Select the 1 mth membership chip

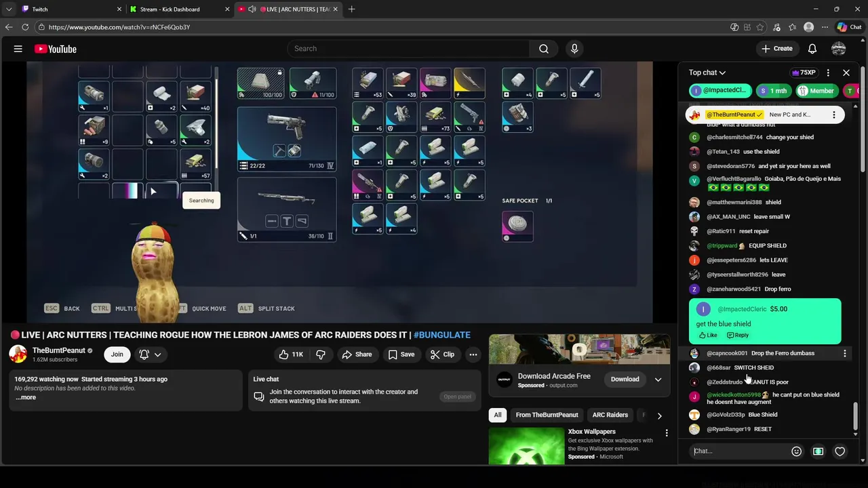coord(774,91)
